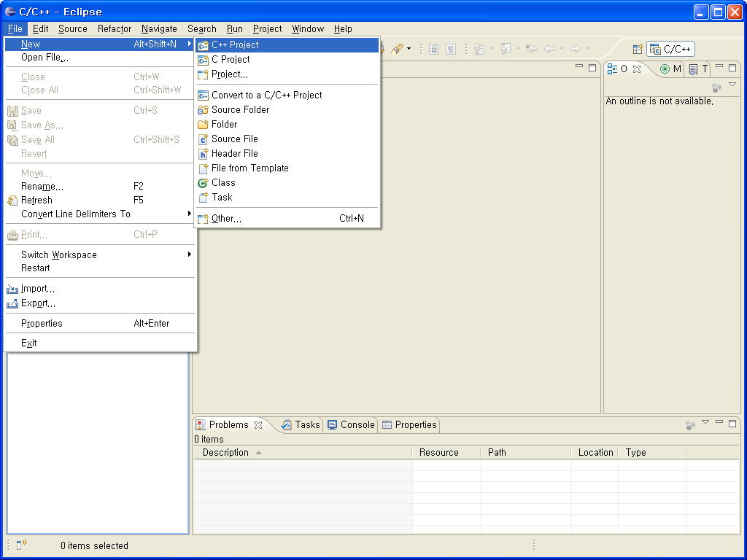Maximize the Outline panel group
The width and height of the screenshot is (747, 560).
[732, 68]
